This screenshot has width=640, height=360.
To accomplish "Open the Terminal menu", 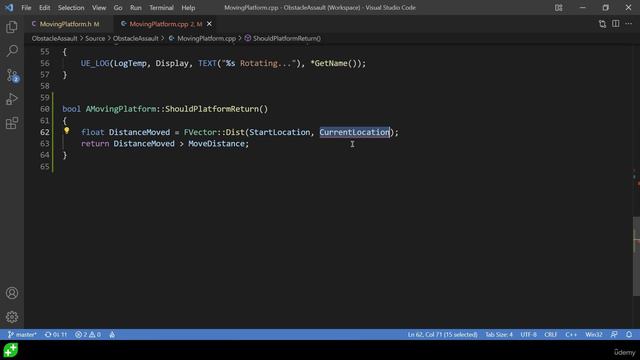I will coord(161,8).
